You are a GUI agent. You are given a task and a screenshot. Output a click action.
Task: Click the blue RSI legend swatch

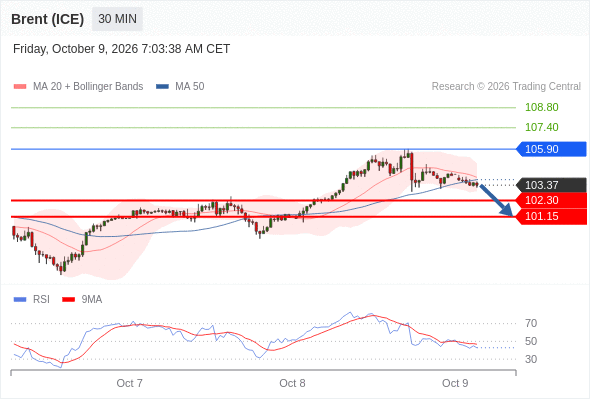coord(20,300)
